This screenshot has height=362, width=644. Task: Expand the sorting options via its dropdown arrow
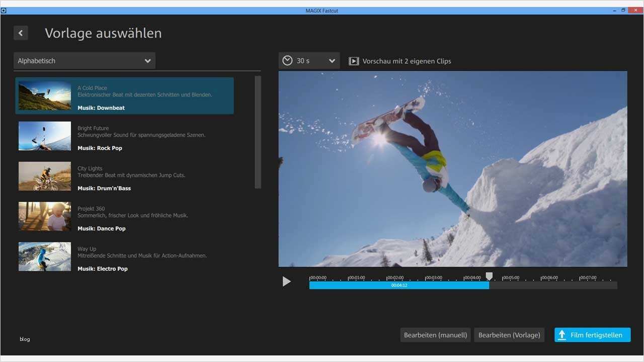pyautogui.click(x=147, y=60)
